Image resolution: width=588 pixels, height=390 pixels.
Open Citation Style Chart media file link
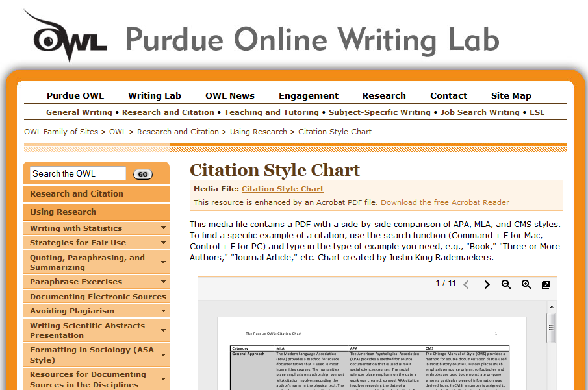(283, 189)
